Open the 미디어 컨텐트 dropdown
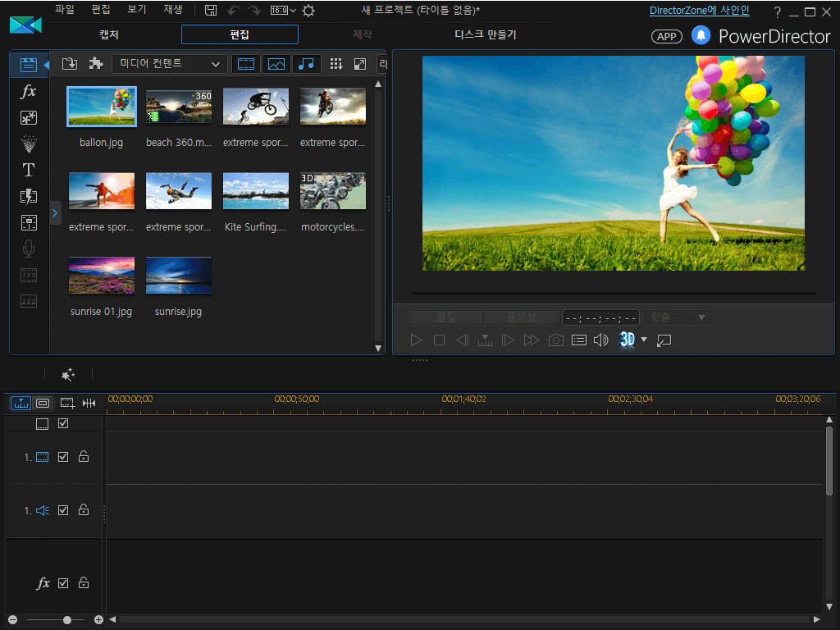840x630 pixels. 170,64
